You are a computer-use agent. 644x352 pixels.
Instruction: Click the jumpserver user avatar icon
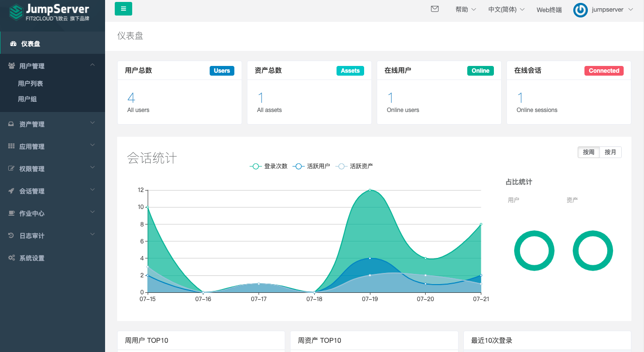[580, 10]
